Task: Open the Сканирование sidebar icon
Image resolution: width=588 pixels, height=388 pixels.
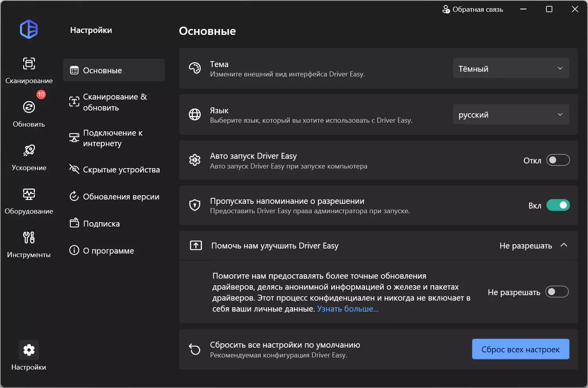Action: click(29, 63)
